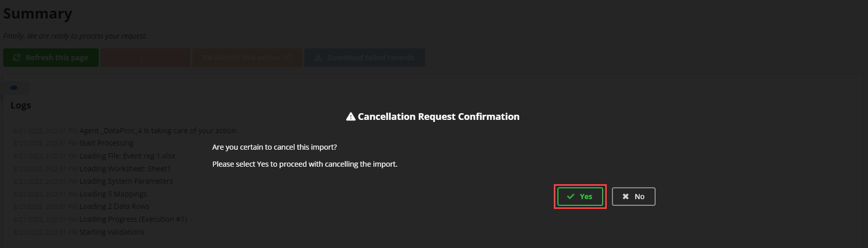The image size is (868, 248).
Task: Confirm cancellation with the Yes button
Action: point(580,197)
